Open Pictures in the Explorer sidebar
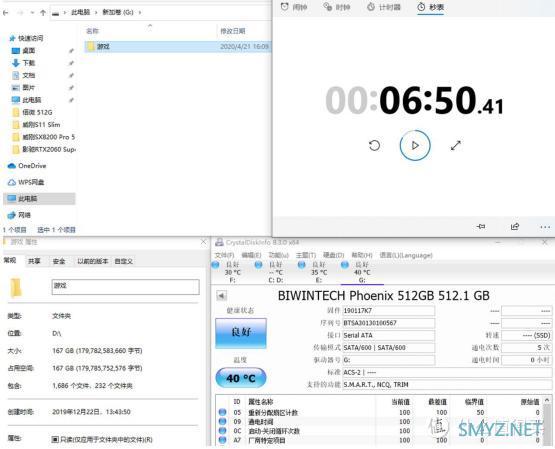This screenshot has height=449, width=555. pyautogui.click(x=24, y=87)
